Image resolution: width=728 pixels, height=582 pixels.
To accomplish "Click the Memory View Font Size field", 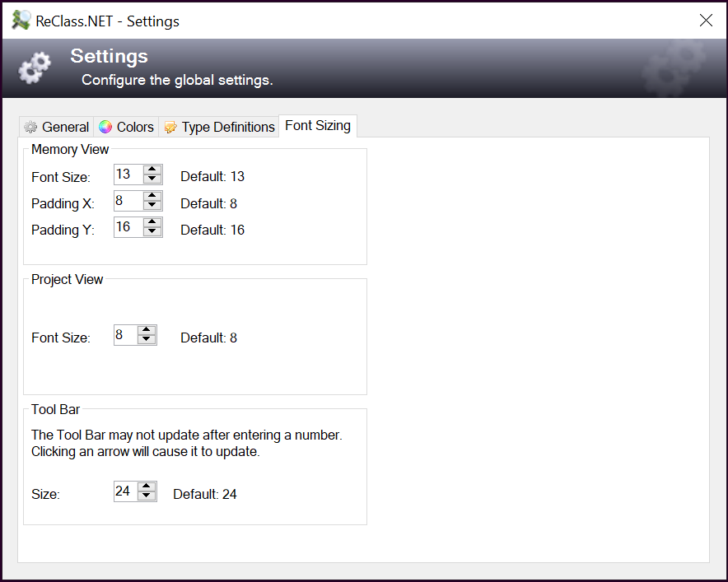I will click(x=128, y=175).
